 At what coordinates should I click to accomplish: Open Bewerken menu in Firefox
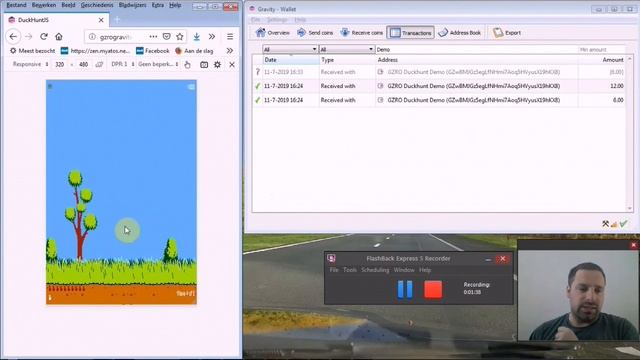pos(44,5)
